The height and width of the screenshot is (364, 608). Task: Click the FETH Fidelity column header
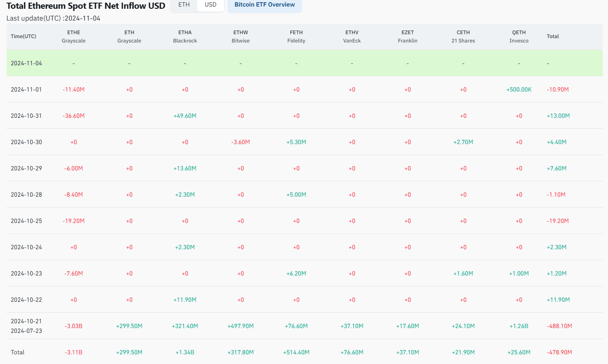pyautogui.click(x=296, y=36)
